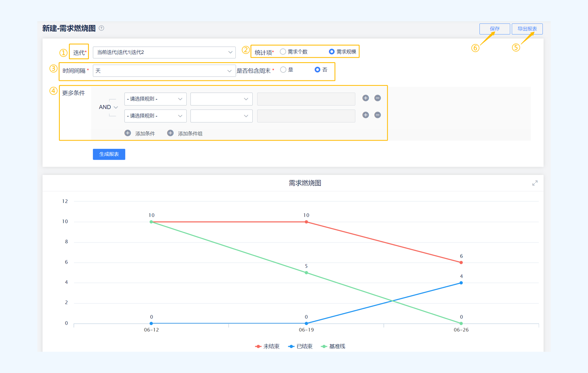The image size is (588, 373).
Task: Click the 添加条件组 plus icon
Action: pos(171,133)
